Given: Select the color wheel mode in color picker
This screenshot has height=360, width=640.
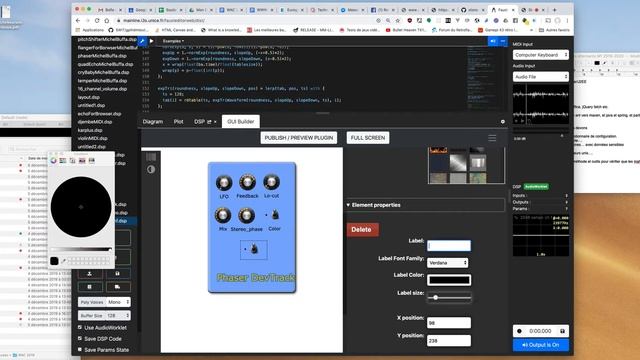Looking at the screenshot, I should [x=53, y=160].
